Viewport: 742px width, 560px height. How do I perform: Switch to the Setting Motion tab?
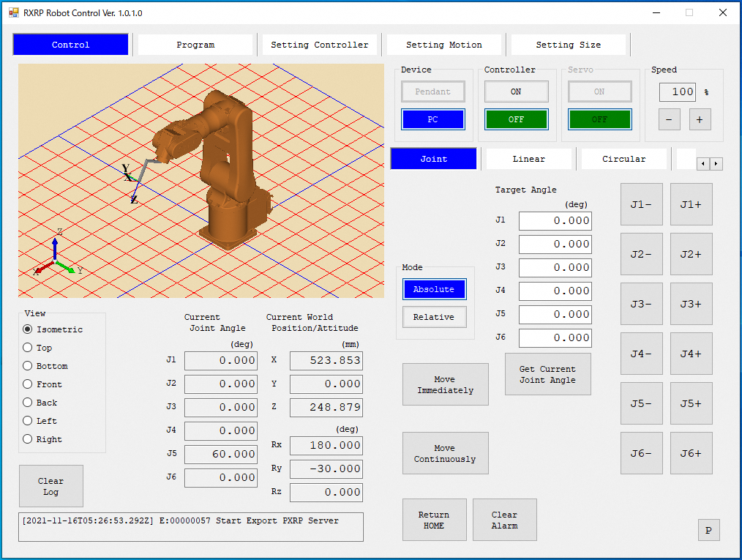[444, 45]
